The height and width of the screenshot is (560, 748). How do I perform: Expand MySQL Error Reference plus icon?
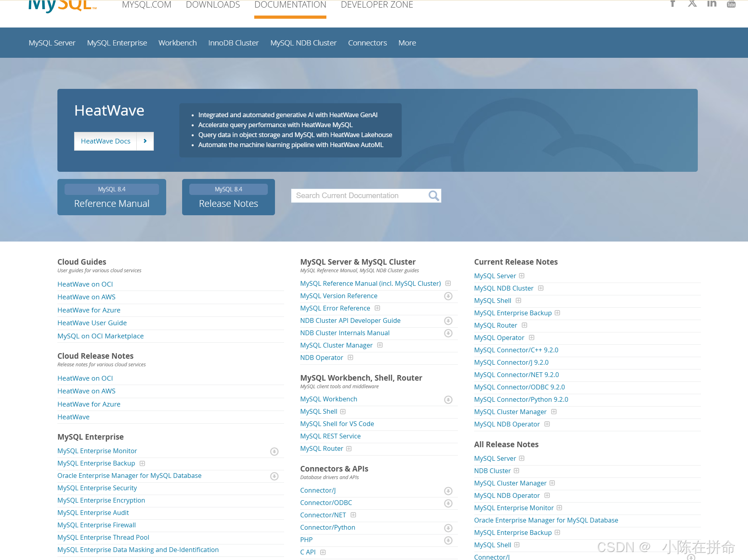[x=377, y=308]
